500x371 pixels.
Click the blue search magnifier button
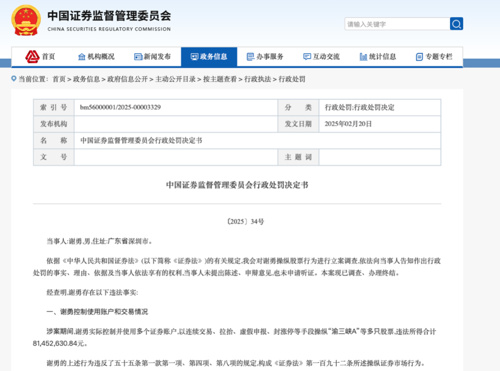click(x=456, y=24)
